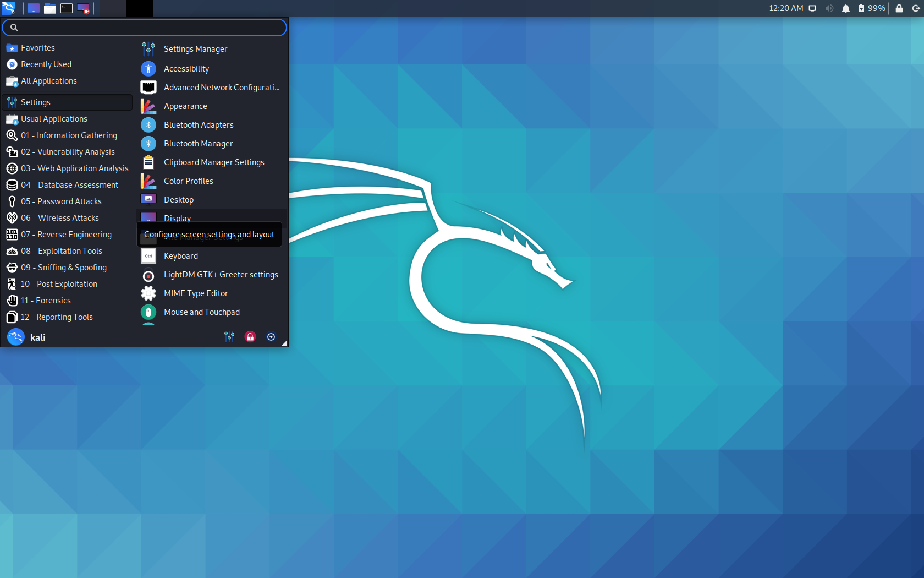924x578 pixels.
Task: Open Bluetooth Manager
Action: (197, 143)
